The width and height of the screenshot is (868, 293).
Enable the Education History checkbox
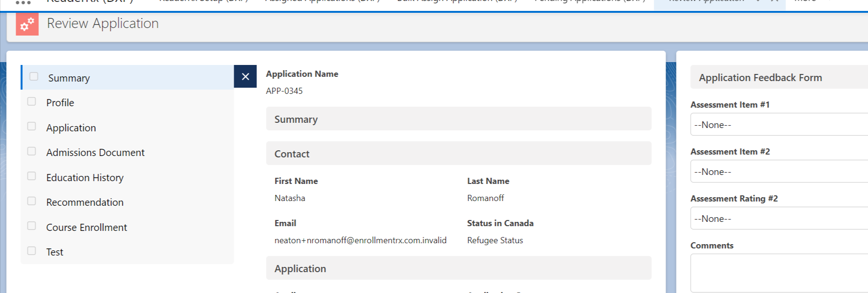(32, 176)
